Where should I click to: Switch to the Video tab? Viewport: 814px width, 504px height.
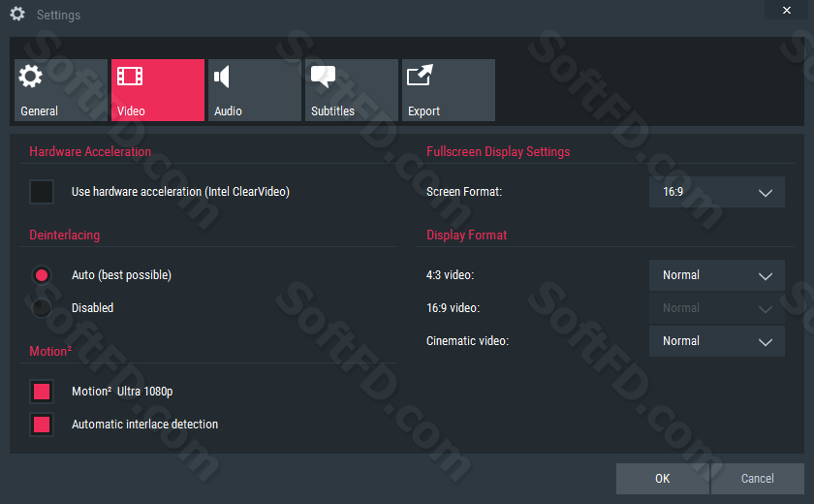point(158,90)
